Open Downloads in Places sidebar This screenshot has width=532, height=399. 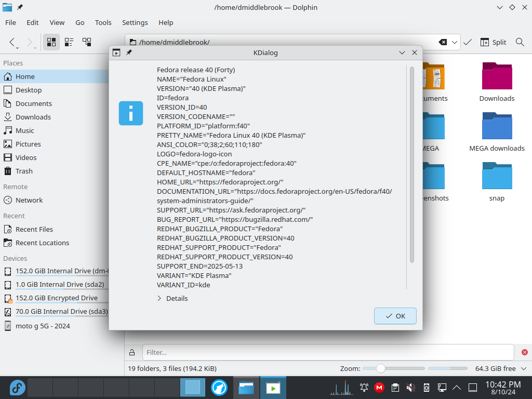pos(55,117)
